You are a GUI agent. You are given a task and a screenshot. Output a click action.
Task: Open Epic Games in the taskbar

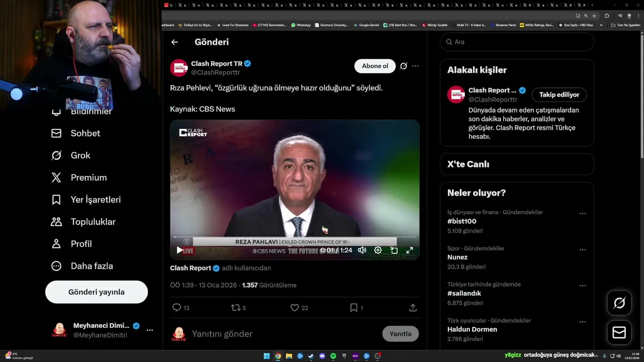[x=344, y=356]
